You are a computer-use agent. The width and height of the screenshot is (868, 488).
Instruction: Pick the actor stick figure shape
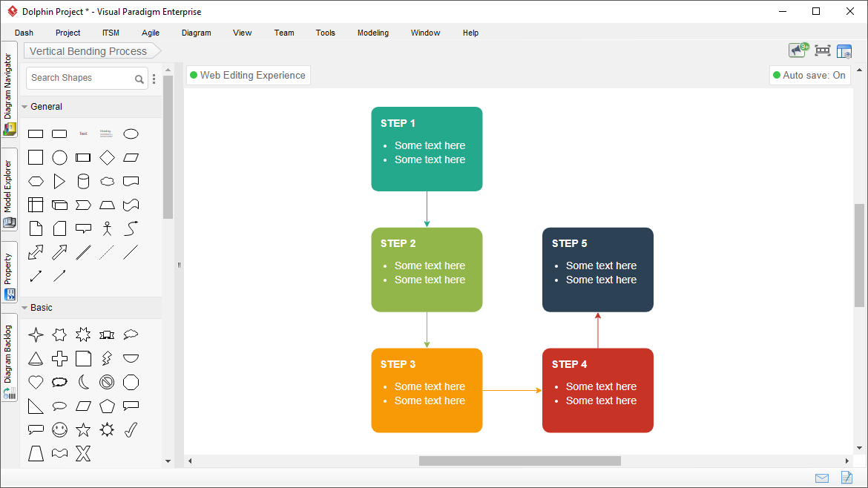coord(107,228)
